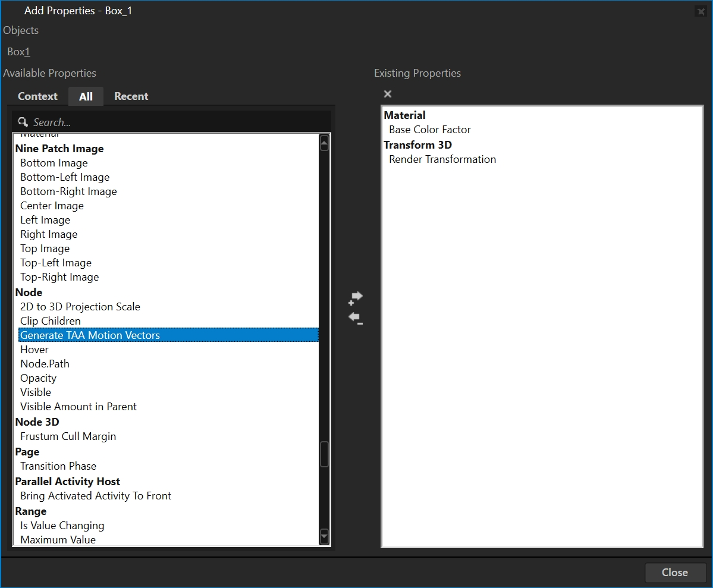The image size is (713, 588).
Task: Select Generate TAA Motion Vectors property
Action: 168,335
